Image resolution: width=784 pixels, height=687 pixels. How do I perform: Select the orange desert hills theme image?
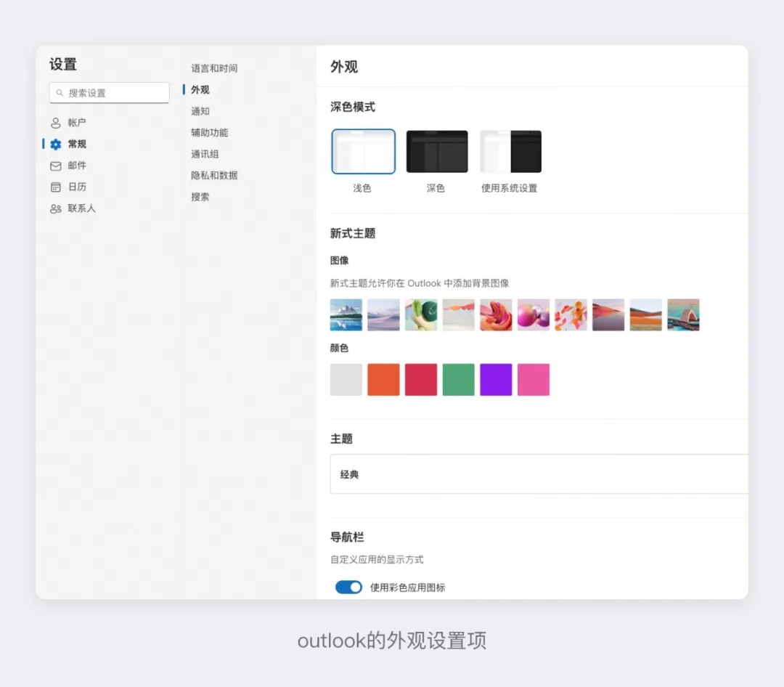tap(646, 314)
